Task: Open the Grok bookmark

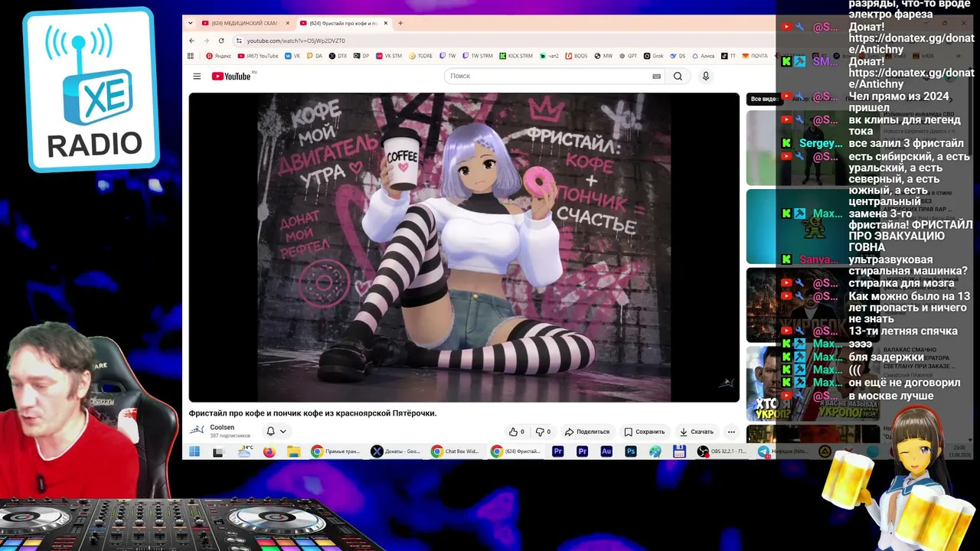Action: (653, 56)
